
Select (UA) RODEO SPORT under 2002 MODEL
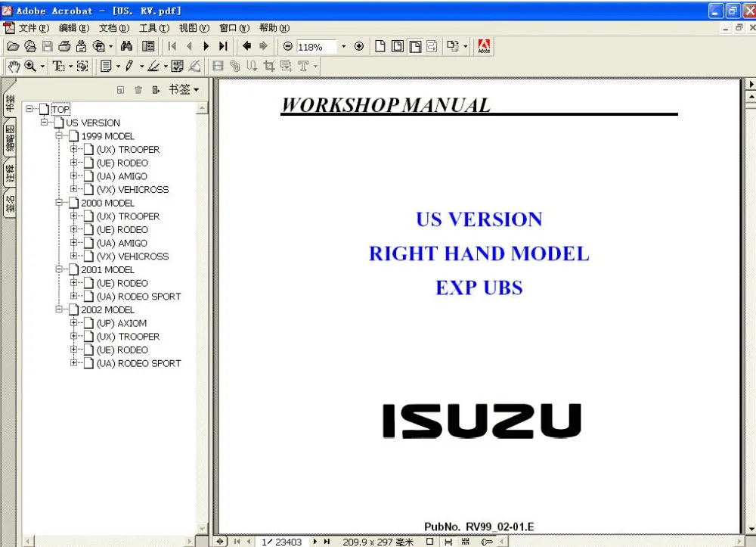pos(139,364)
